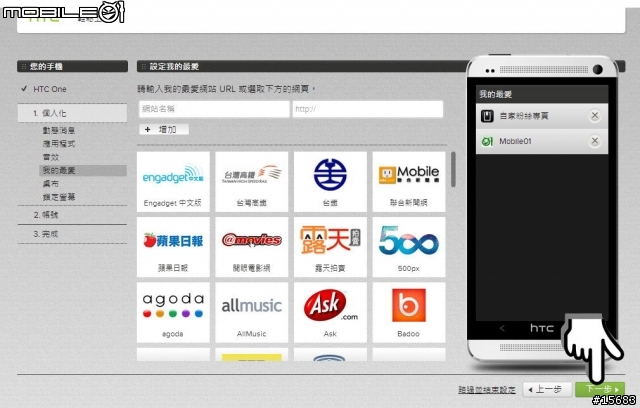Open the 桌布 wallpaper page
The width and height of the screenshot is (640, 408).
[51, 184]
